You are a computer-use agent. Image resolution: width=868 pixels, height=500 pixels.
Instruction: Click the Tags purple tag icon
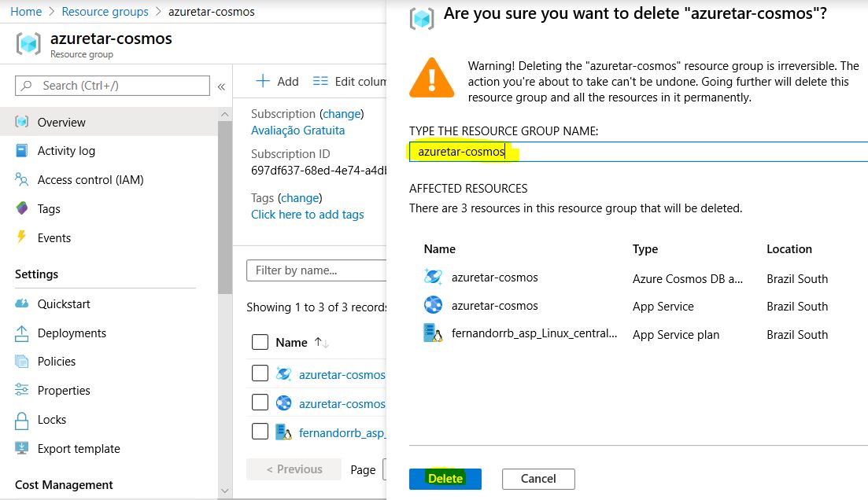(21, 208)
